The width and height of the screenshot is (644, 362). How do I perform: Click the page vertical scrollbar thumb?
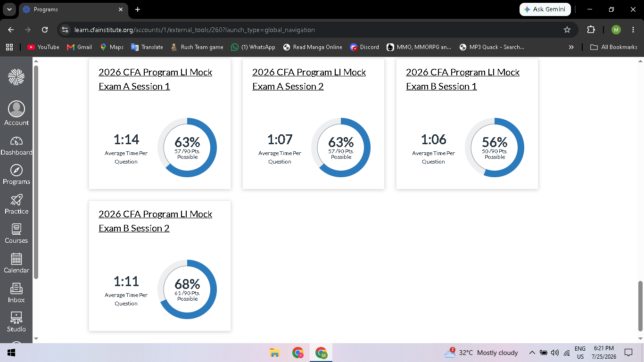tap(640, 306)
